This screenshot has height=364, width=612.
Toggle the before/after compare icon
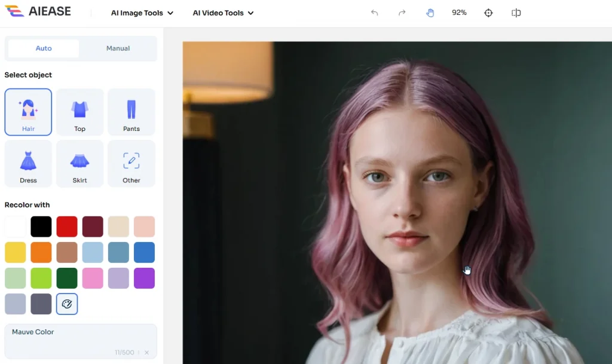(516, 13)
